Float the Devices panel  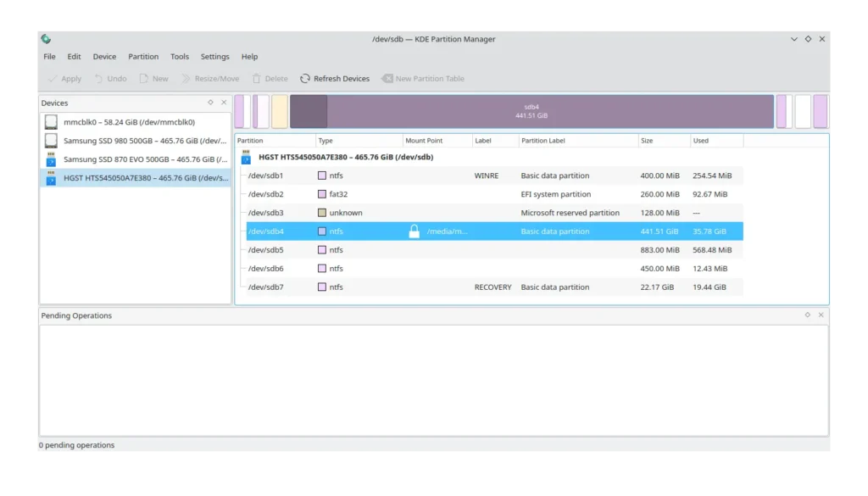tap(211, 103)
